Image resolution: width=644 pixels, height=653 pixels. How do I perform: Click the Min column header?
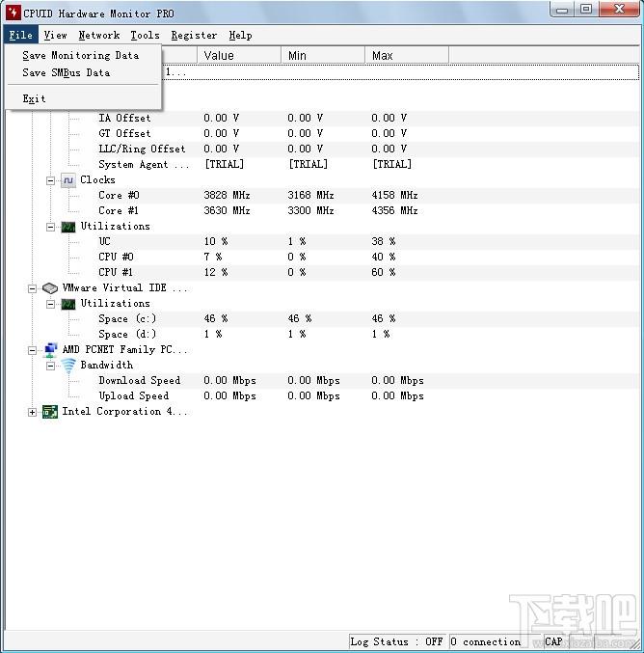(x=323, y=55)
